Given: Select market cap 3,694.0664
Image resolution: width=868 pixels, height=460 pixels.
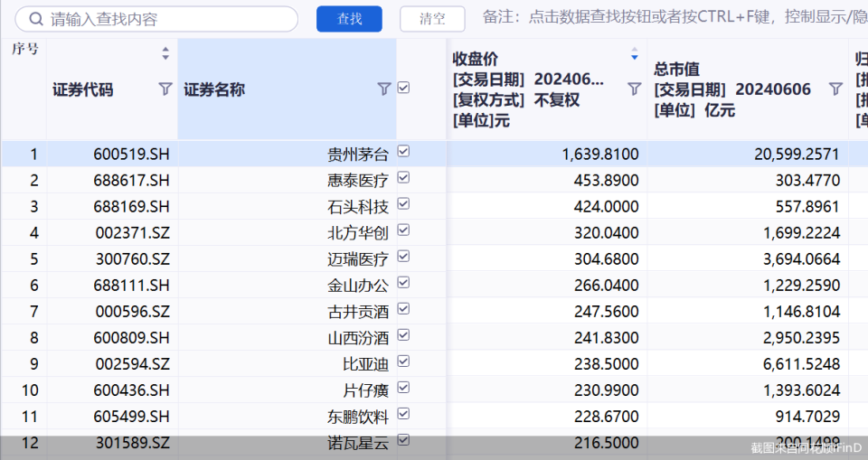Looking at the screenshot, I should pos(748,259).
